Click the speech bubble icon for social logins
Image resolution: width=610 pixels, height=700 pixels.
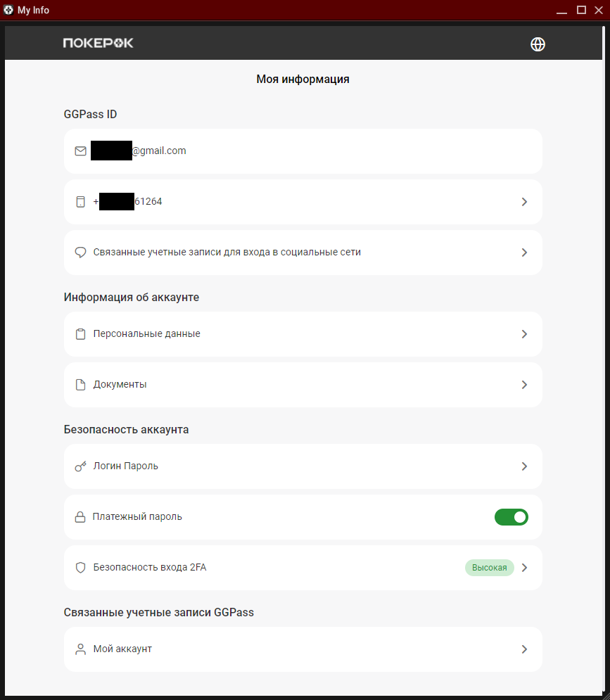(80, 252)
